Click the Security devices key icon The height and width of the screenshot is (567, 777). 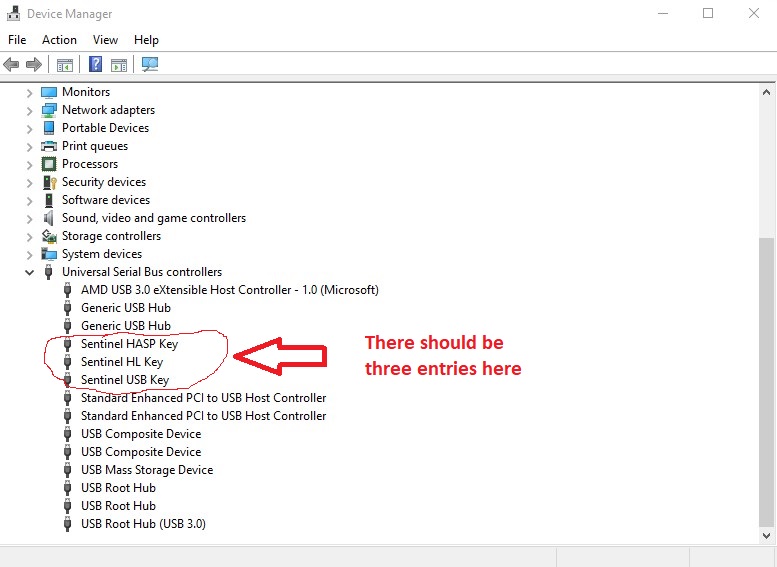click(50, 182)
